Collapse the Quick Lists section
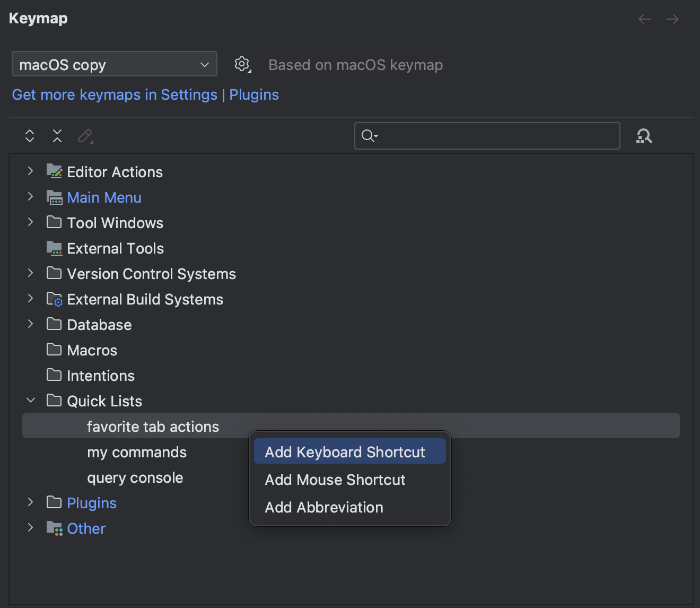Image resolution: width=700 pixels, height=608 pixels. 30,400
